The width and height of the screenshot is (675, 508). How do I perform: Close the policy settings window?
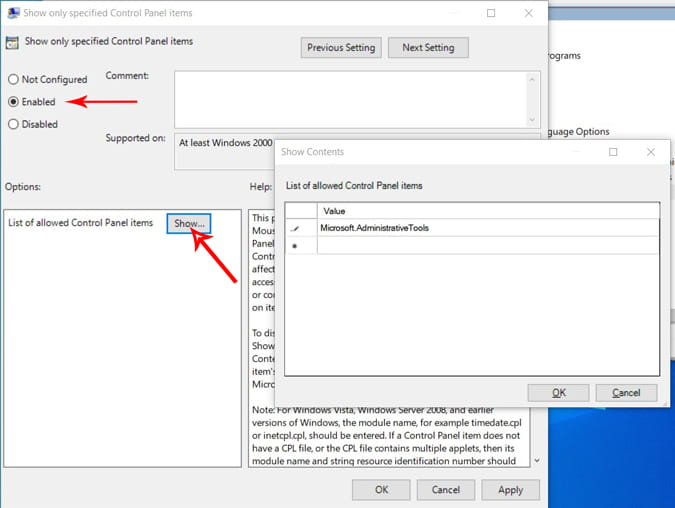point(529,13)
